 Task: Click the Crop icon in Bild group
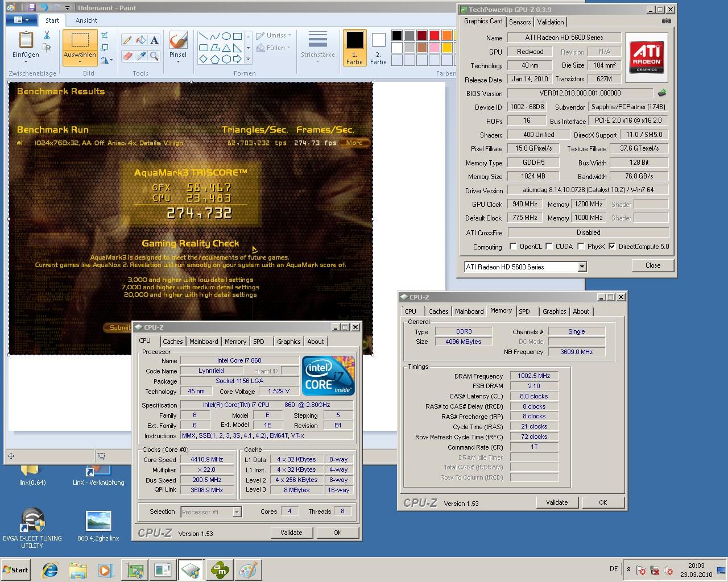105,35
